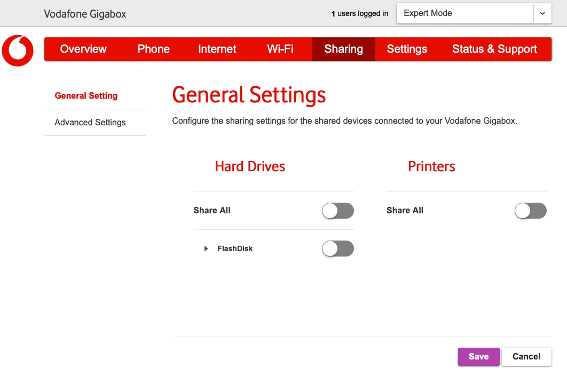567x392 pixels.
Task: Switch to the Phone tab
Action: 153,49
